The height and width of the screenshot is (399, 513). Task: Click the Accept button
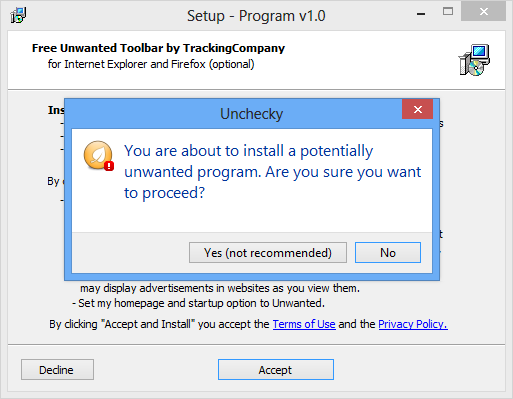[x=276, y=370]
